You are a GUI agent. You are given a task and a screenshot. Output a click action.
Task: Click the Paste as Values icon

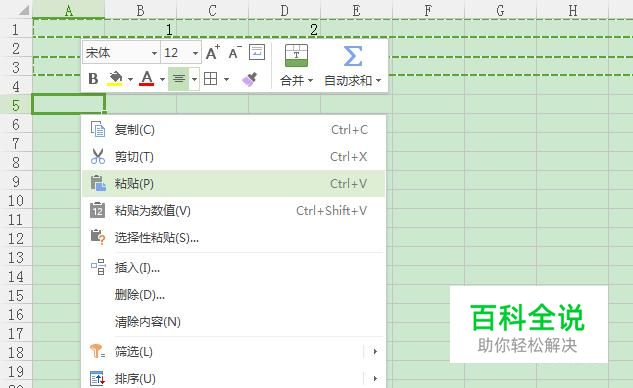98,210
